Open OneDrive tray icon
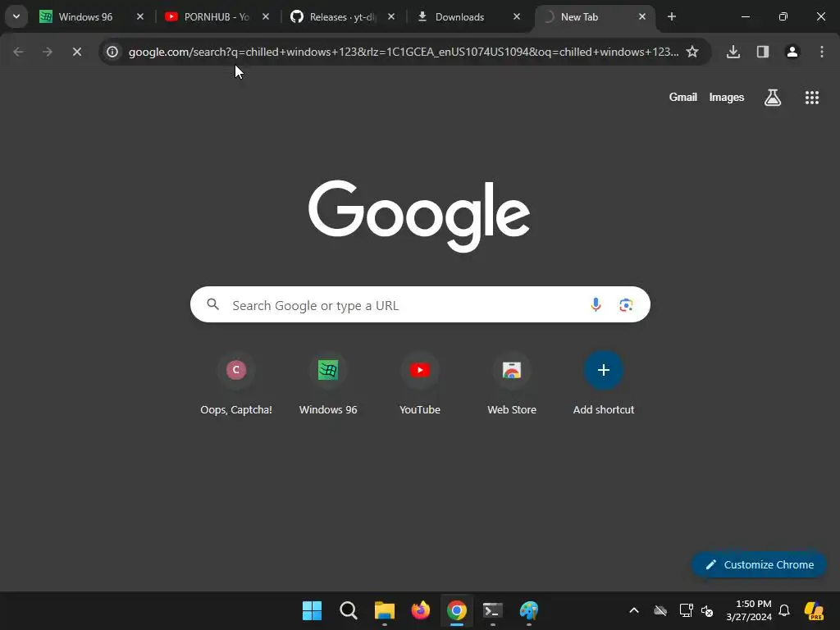Viewport: 840px width, 630px height. click(660, 610)
